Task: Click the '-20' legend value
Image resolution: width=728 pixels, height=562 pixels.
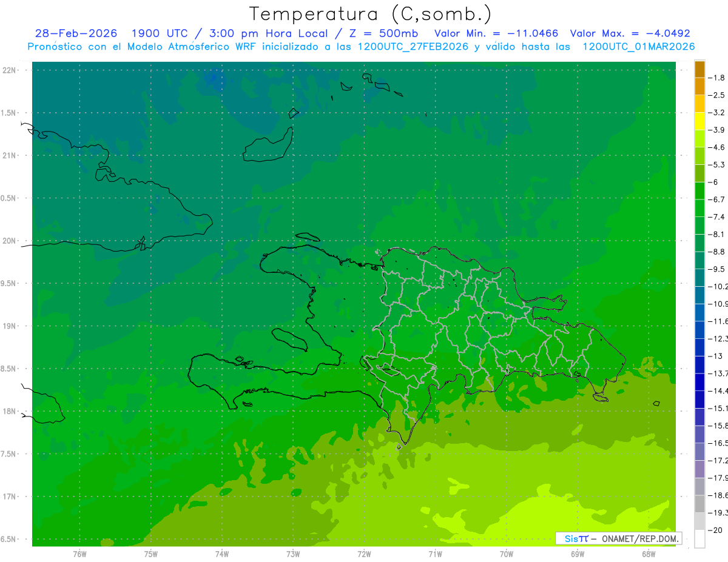Action: [715, 530]
